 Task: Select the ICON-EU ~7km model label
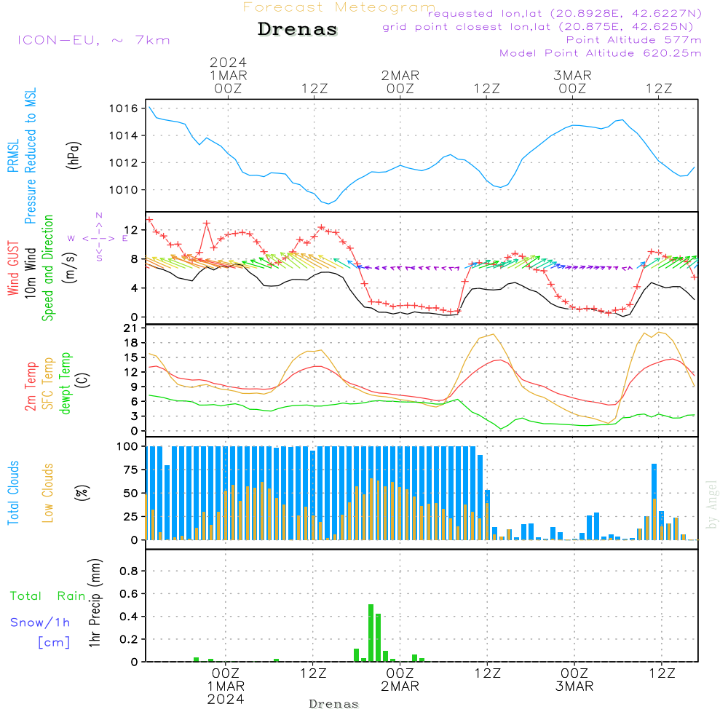tap(93, 40)
